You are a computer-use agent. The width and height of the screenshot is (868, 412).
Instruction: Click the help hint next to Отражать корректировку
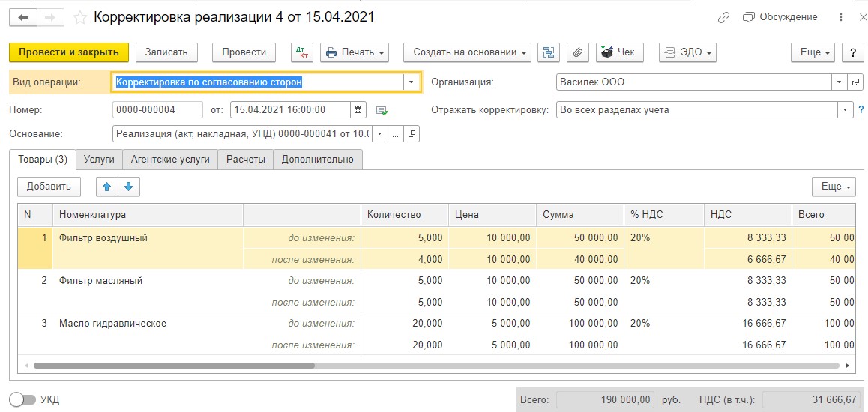861,109
